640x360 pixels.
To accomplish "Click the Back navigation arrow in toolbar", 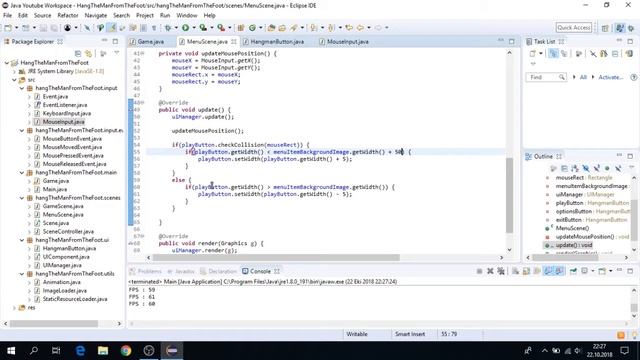I will tap(360, 28).
